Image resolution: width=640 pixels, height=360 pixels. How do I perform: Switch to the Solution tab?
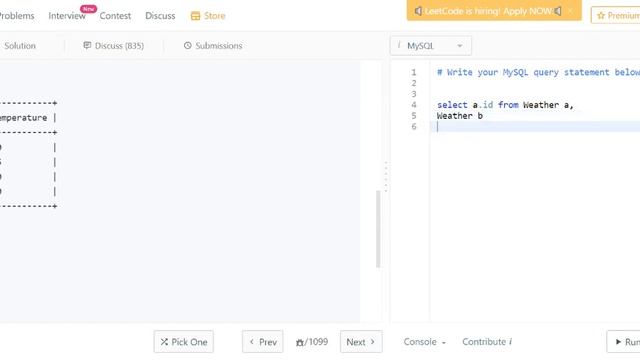tap(20, 46)
